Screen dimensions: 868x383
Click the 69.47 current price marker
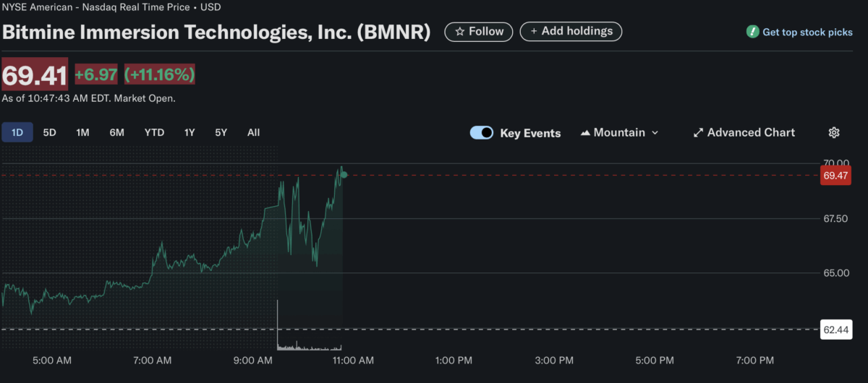[x=835, y=176]
